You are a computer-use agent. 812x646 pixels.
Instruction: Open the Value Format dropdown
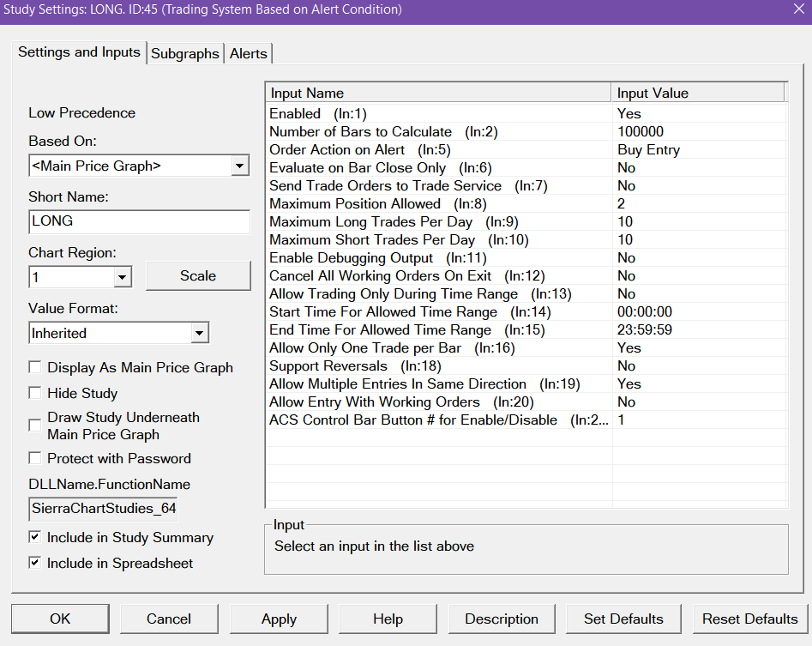(200, 333)
